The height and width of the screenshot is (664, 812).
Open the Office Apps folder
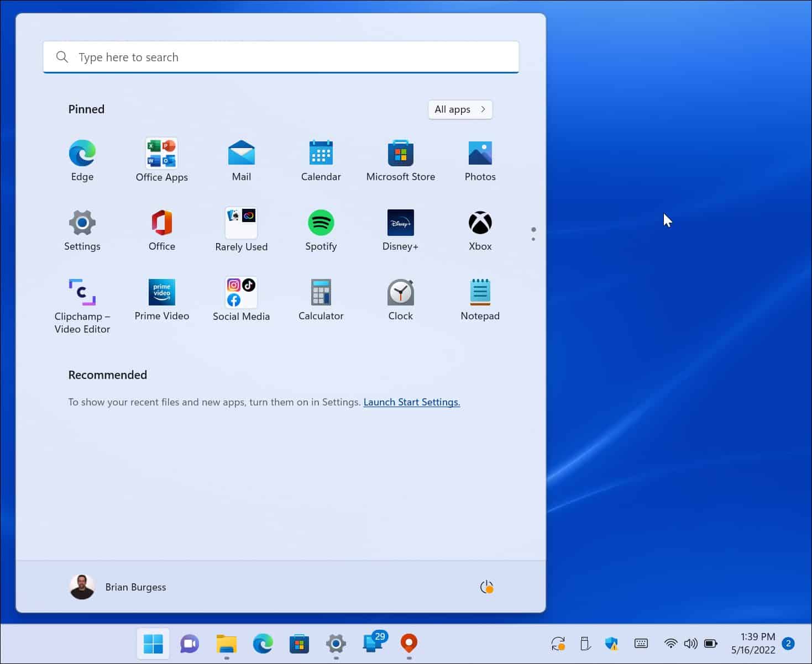tap(161, 154)
